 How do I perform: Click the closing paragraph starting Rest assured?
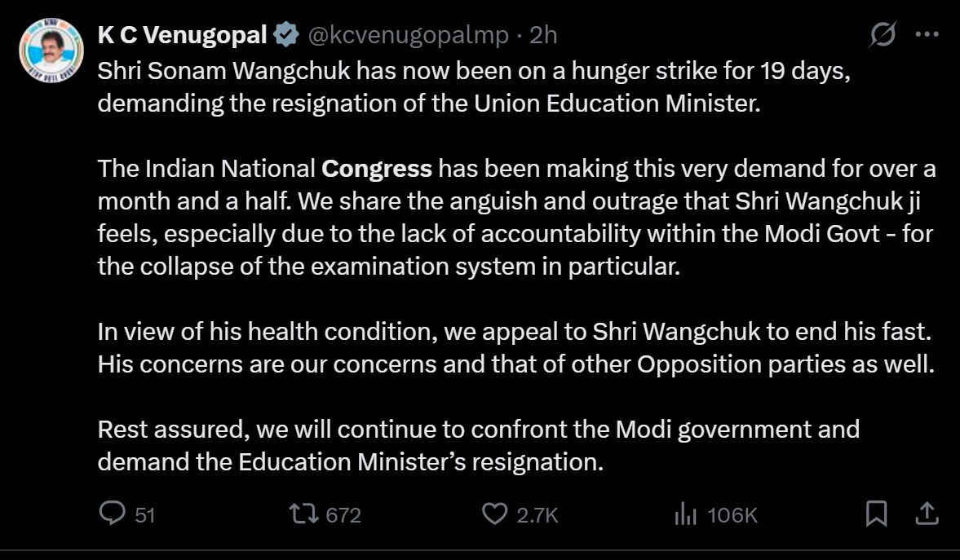478,446
